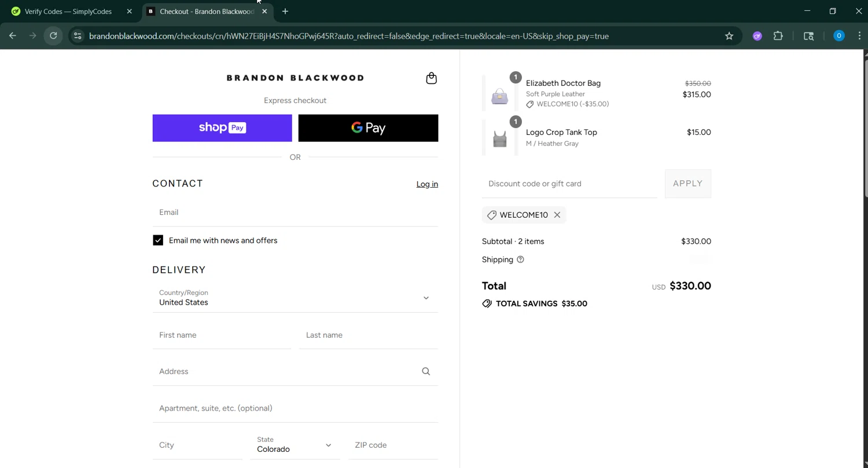Close the Checkout Brandon Blackwood tab
868x468 pixels.
[264, 11]
